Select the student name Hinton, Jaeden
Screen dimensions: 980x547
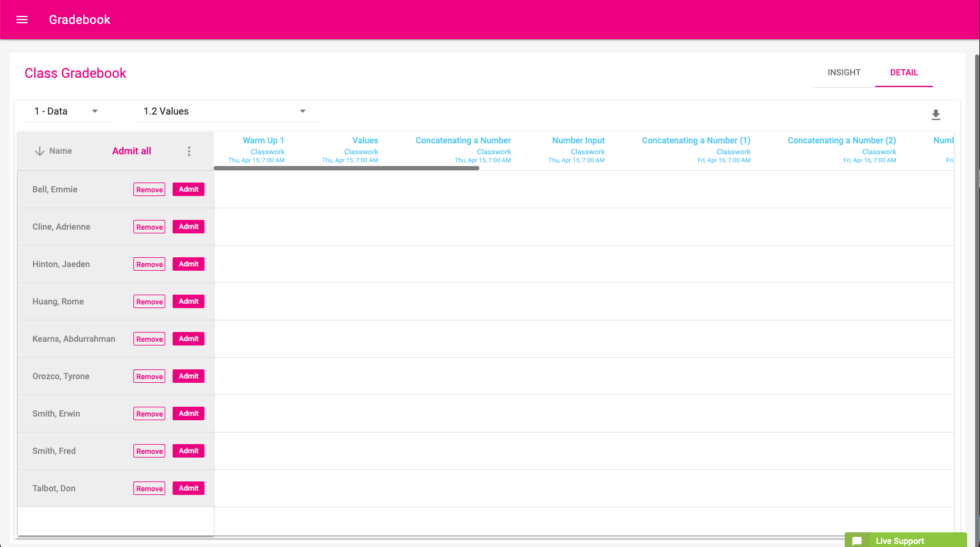coord(61,265)
